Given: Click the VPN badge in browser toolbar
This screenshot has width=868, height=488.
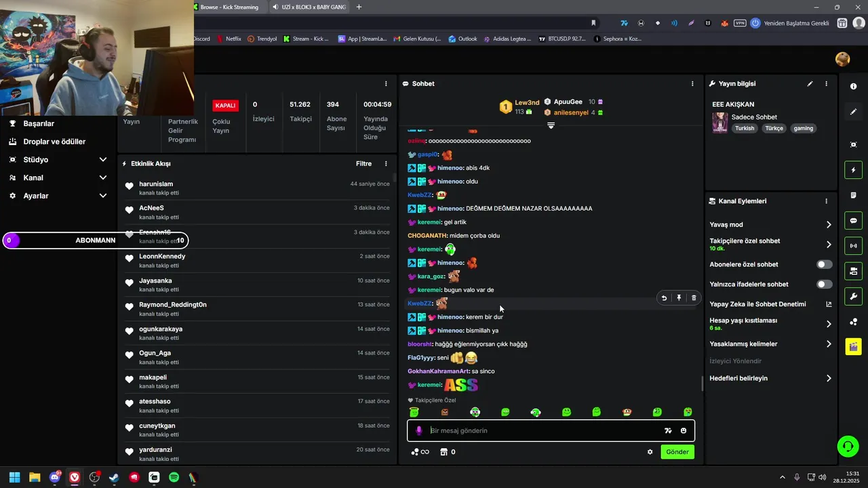Looking at the screenshot, I should 740,23.
